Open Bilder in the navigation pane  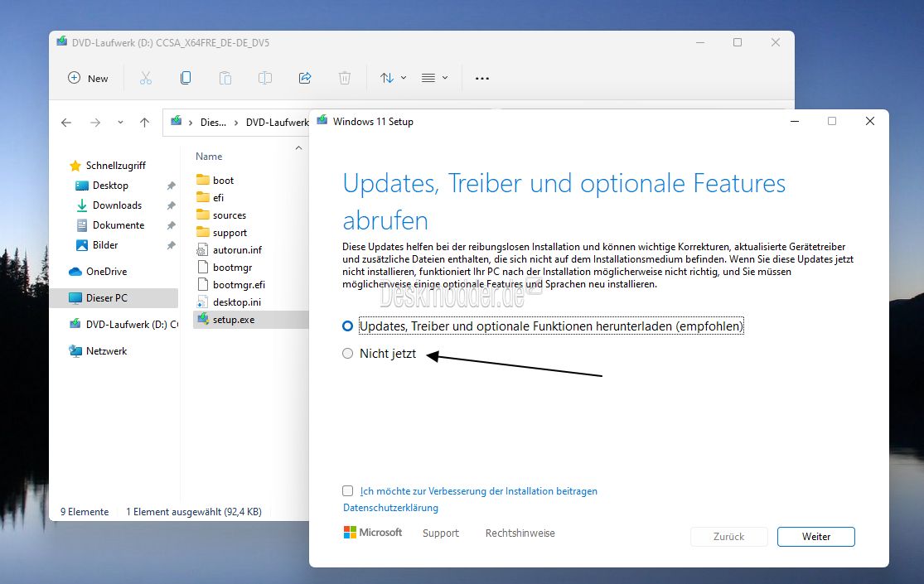click(x=105, y=245)
